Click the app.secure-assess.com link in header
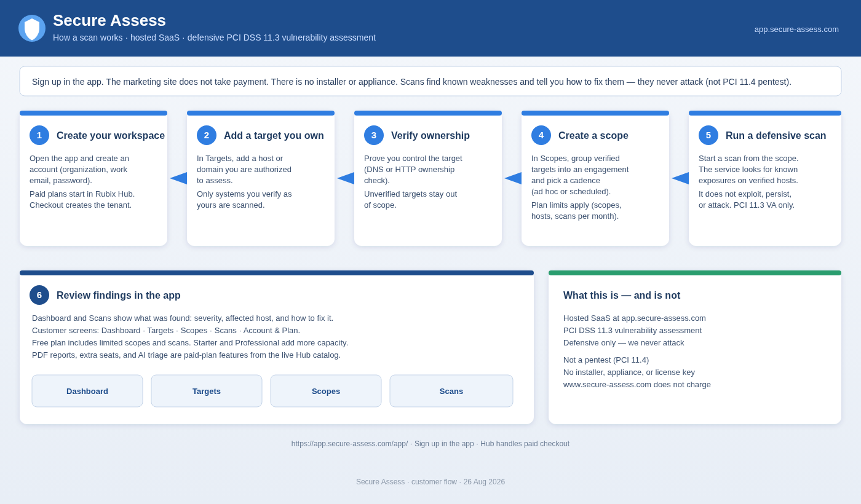This screenshot has width=861, height=504. pyautogui.click(x=796, y=29)
